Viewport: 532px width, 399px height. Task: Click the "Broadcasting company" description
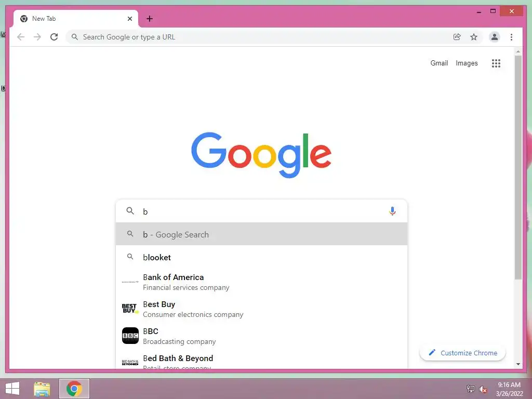tap(179, 341)
